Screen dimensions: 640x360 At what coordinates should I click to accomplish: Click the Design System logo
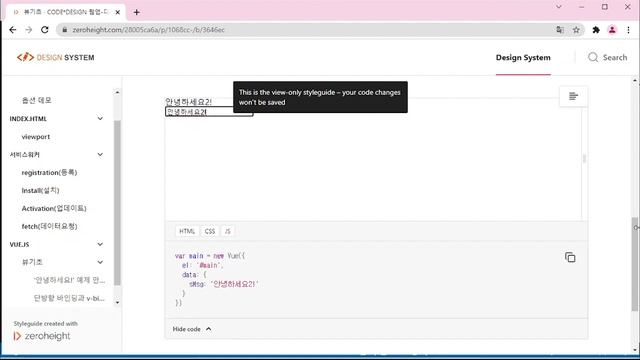56,58
